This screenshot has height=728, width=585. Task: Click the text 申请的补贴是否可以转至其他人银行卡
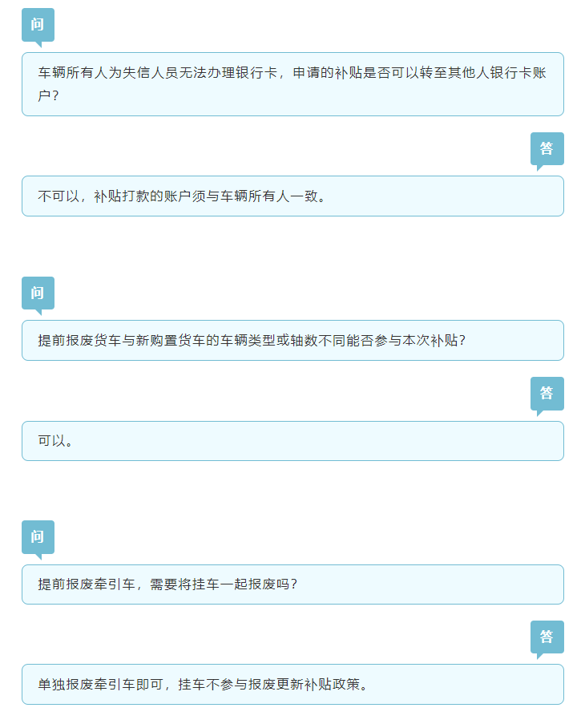pos(412,73)
